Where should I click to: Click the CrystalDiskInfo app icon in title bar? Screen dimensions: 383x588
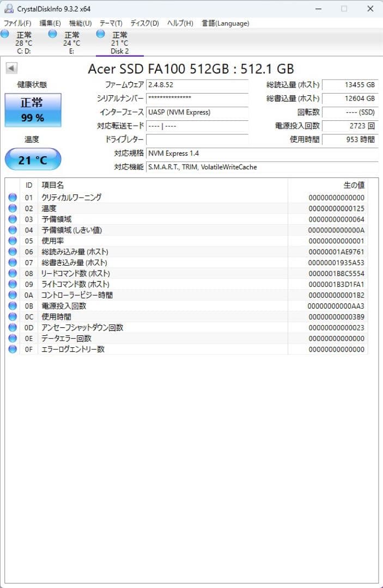click(9, 8)
